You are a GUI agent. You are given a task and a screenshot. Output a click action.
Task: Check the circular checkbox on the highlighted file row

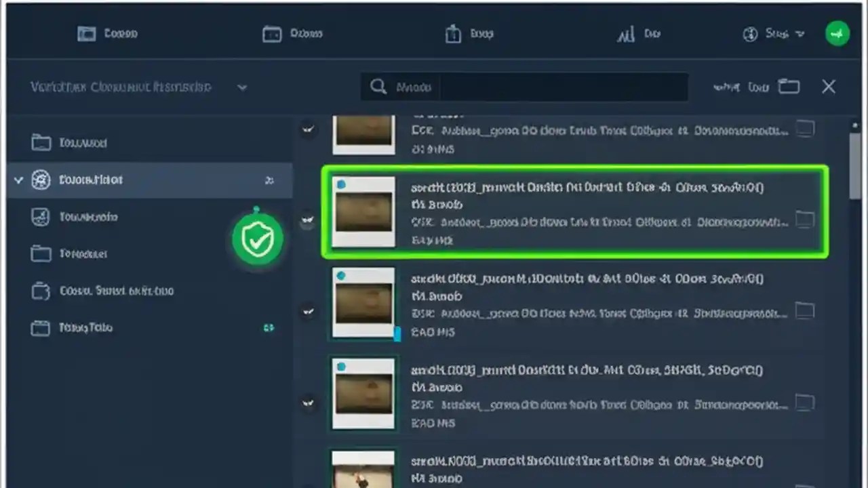309,219
